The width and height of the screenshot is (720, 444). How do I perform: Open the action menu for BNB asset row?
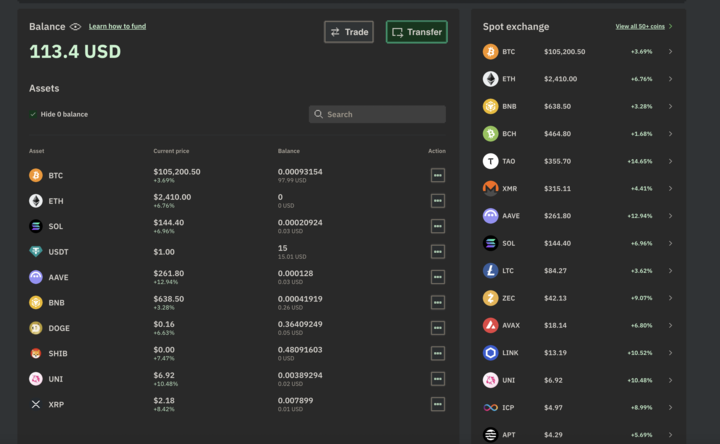point(438,302)
